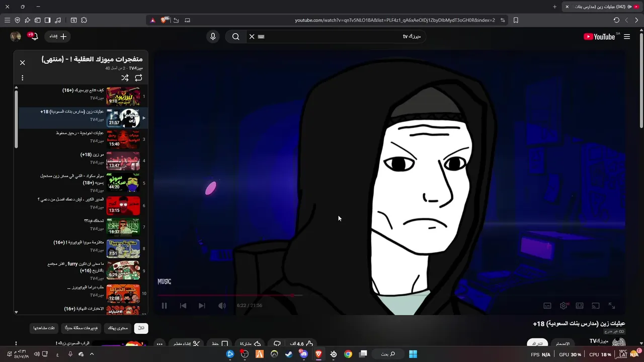This screenshot has height=362, width=644.
Task: Pause the video with the pause button
Action: click(x=164, y=305)
